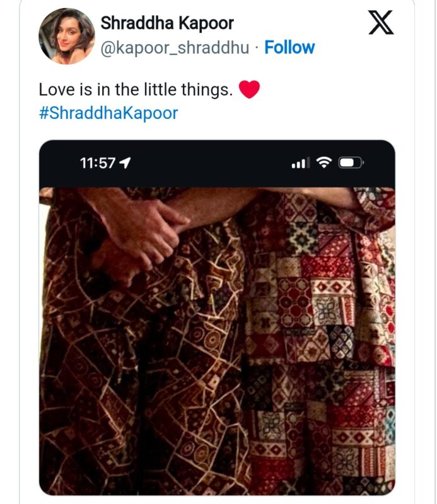Click the 11:57 clock in the screenshot
The height and width of the screenshot is (504, 437).
pos(98,163)
